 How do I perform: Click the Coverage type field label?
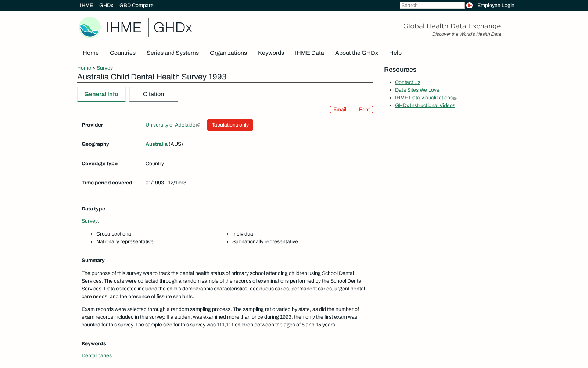(100, 164)
